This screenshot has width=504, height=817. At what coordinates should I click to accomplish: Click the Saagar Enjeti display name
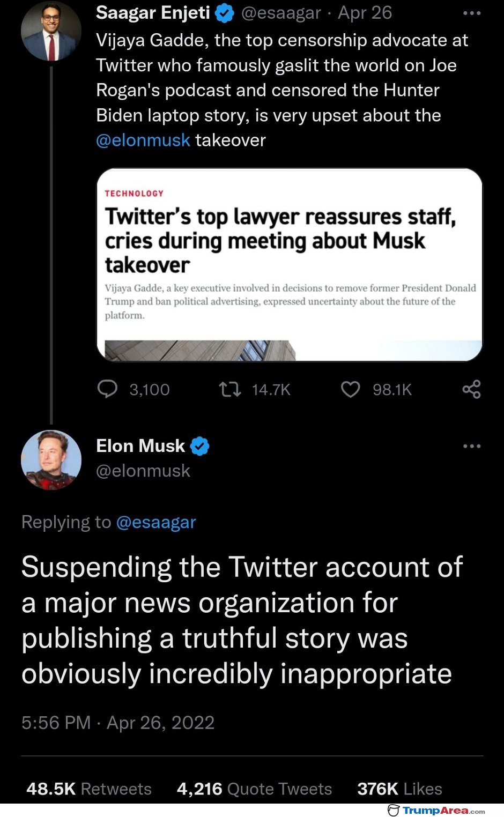153,13
